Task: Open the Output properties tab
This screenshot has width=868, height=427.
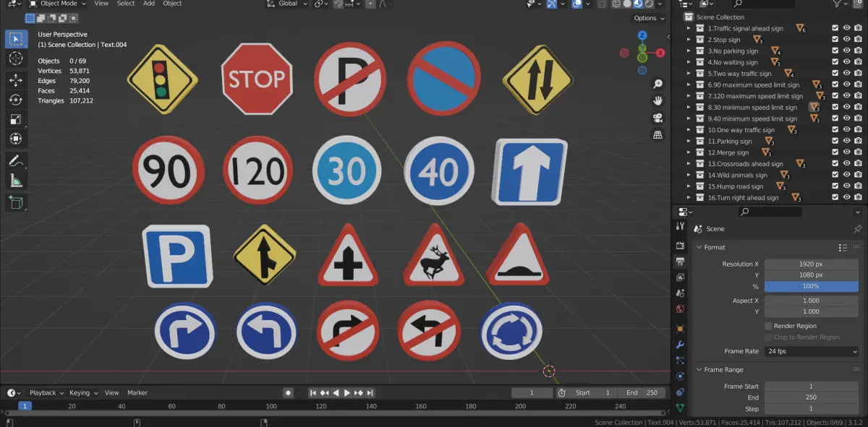Action: coord(680,262)
